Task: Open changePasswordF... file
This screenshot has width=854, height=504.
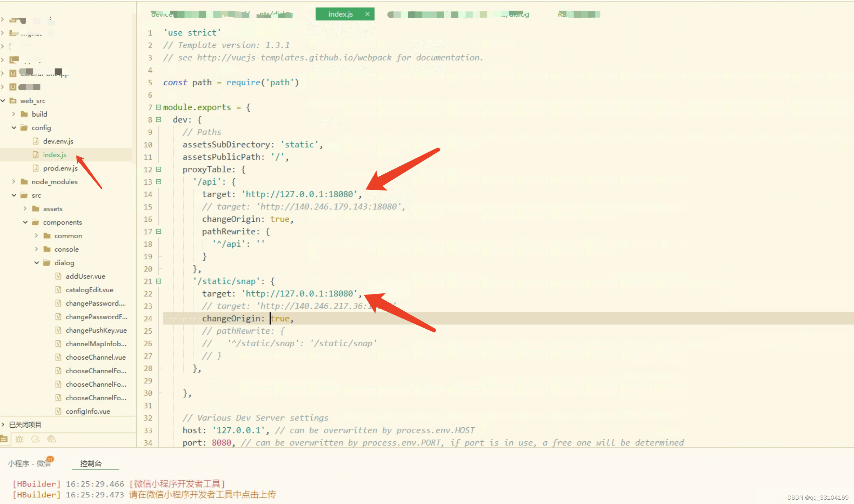Action: pyautogui.click(x=97, y=317)
